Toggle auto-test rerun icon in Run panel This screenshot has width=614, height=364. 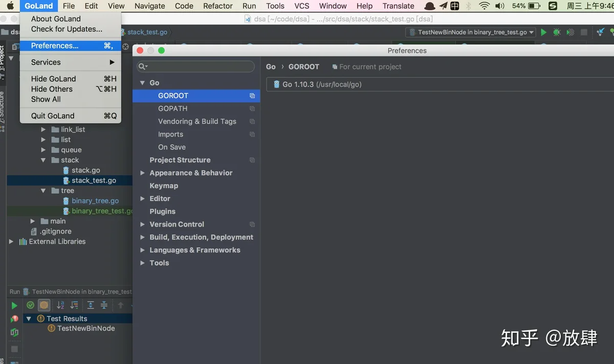(14, 332)
